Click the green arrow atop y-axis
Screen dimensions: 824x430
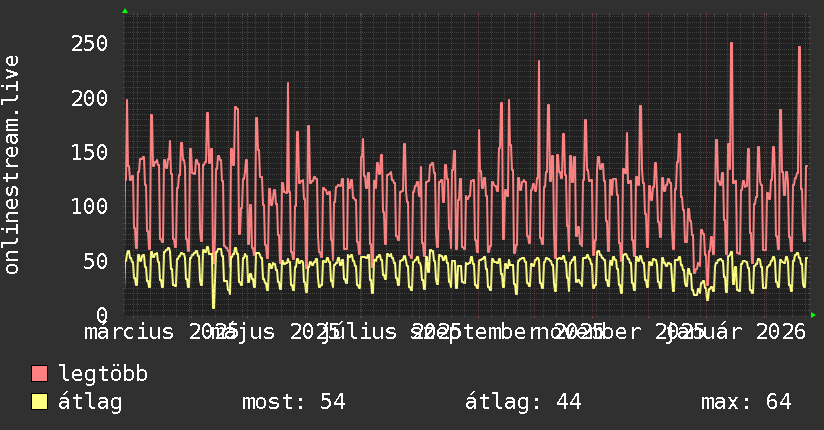125,11
